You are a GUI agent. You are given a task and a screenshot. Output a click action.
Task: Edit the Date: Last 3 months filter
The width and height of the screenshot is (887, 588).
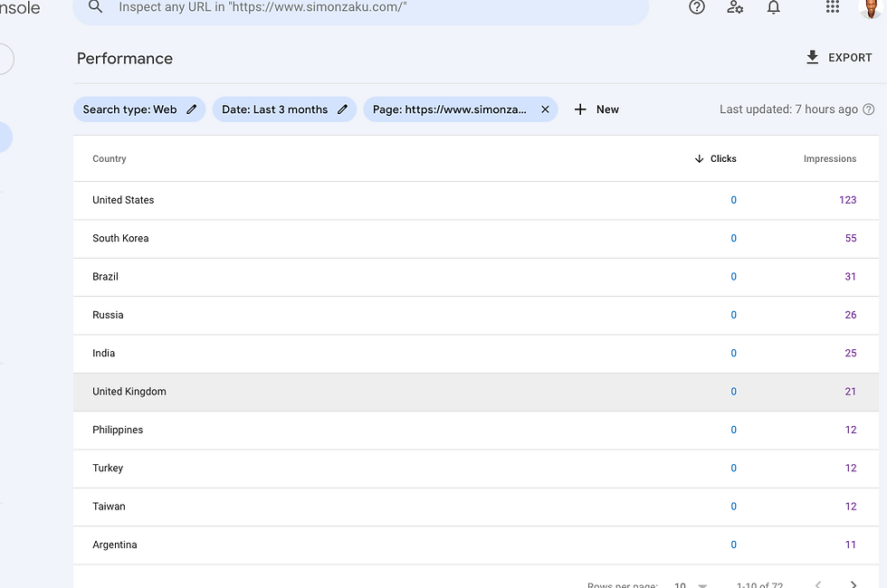(x=284, y=109)
